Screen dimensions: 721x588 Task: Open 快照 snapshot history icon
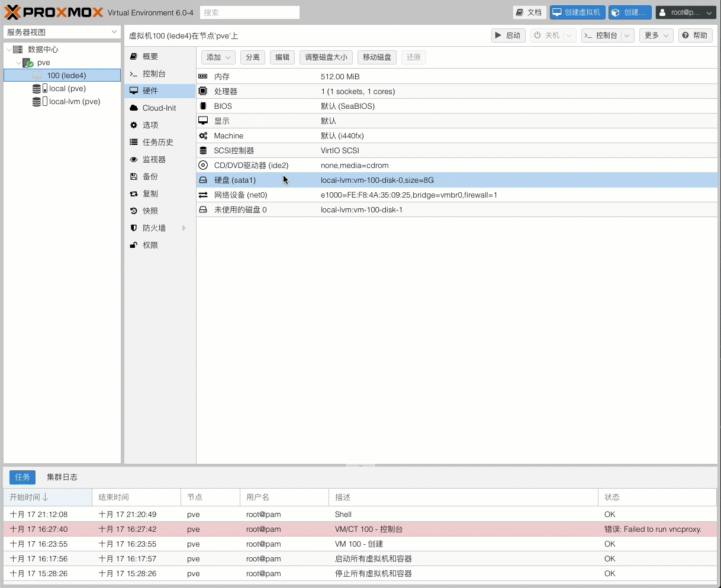click(x=134, y=211)
